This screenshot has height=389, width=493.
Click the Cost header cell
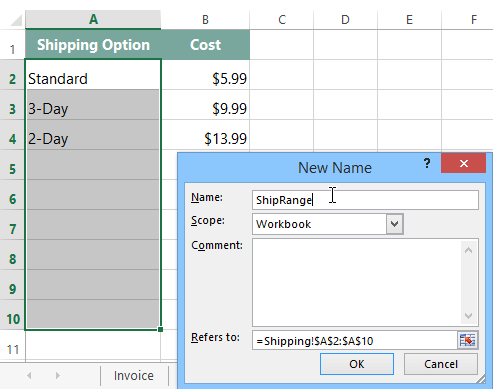pyautogui.click(x=205, y=45)
